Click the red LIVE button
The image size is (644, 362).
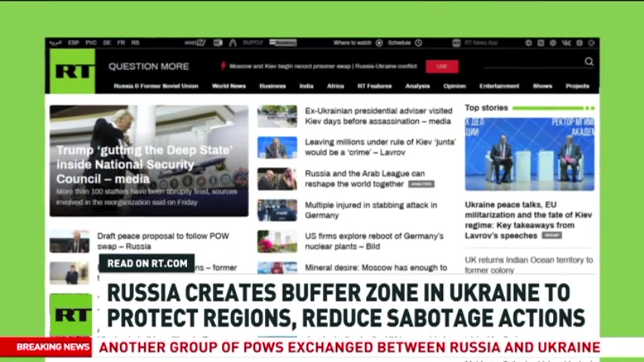click(442, 66)
